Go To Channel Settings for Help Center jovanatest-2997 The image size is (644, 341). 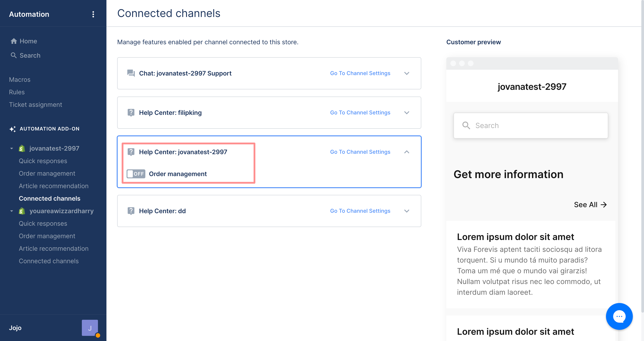pos(360,152)
